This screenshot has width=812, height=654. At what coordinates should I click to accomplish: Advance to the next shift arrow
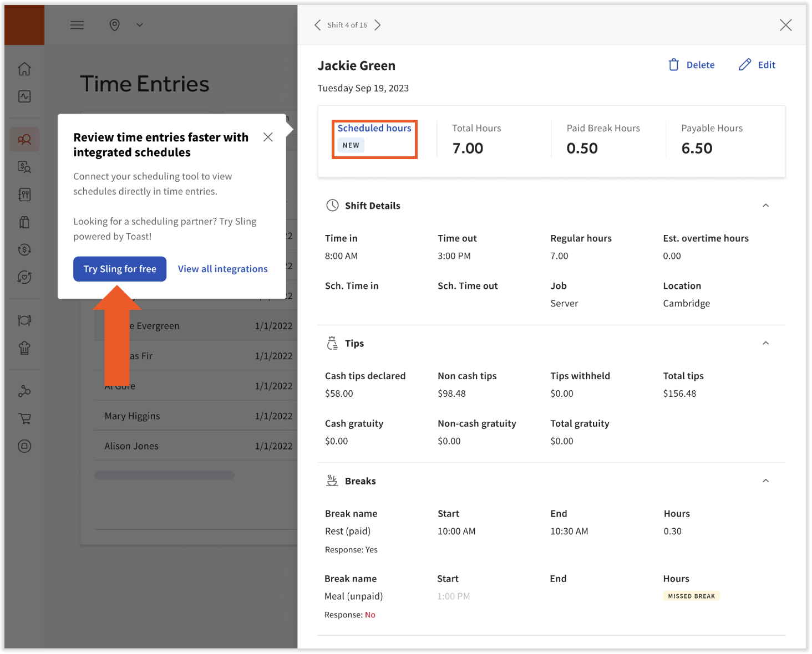[378, 25]
